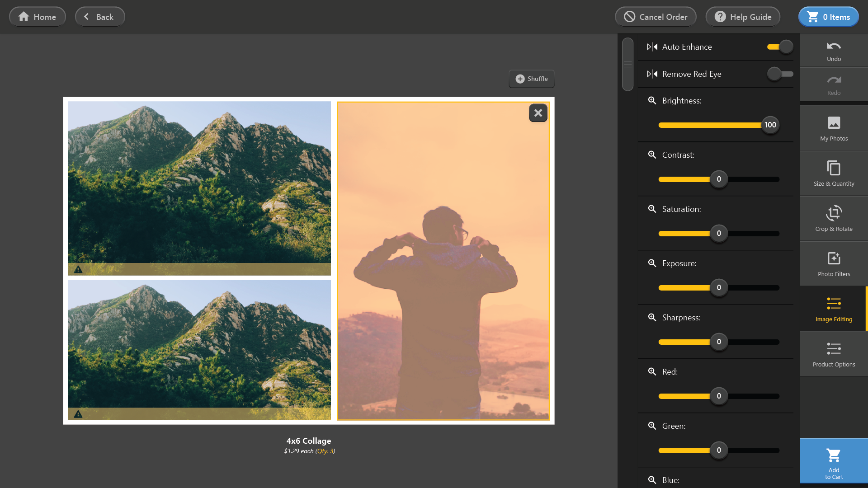The height and width of the screenshot is (488, 868).
Task: Click the magnifier icon next to Red
Action: [652, 371]
